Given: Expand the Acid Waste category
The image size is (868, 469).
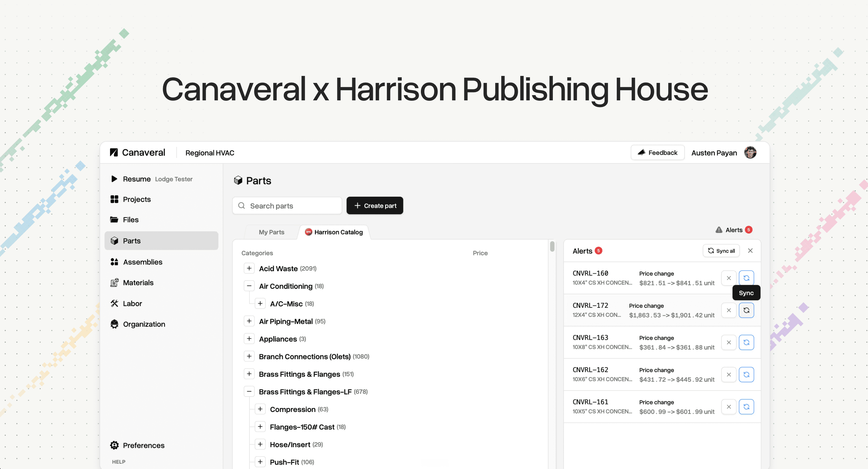Looking at the screenshot, I should (249, 268).
